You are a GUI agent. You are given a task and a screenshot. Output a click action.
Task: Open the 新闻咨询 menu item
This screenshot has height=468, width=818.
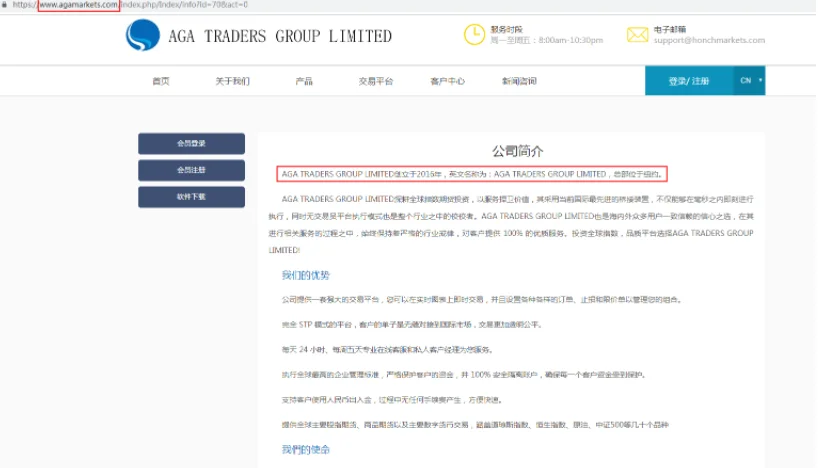(x=519, y=81)
